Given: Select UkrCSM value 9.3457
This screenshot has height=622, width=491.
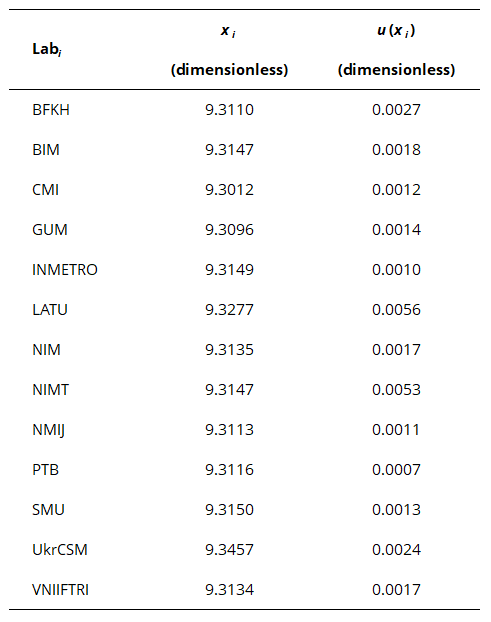Looking at the screenshot, I should pos(229,550).
